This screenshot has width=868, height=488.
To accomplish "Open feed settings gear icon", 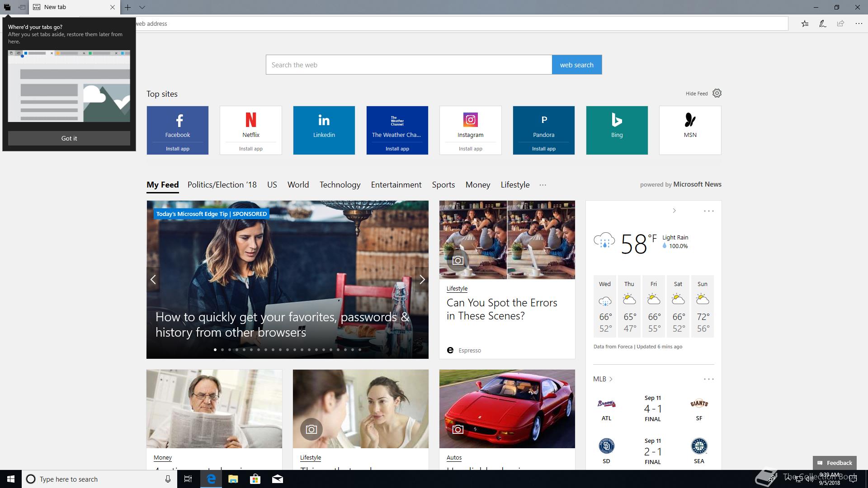I will (717, 93).
